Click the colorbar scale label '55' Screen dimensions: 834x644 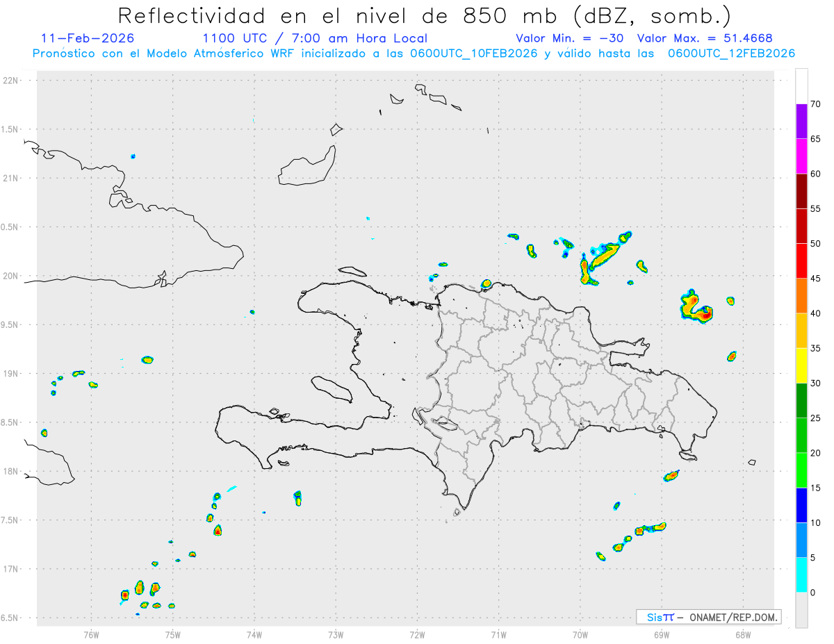pos(816,208)
